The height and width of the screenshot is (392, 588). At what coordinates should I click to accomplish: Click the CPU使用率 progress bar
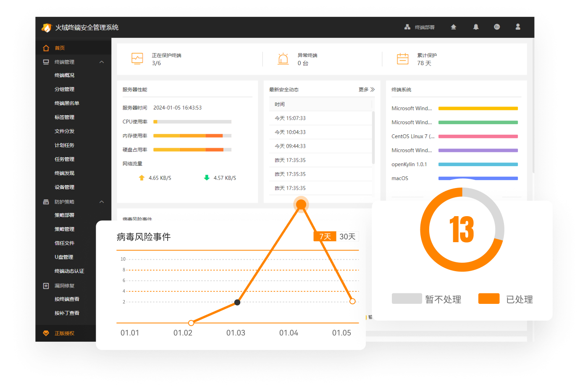192,122
